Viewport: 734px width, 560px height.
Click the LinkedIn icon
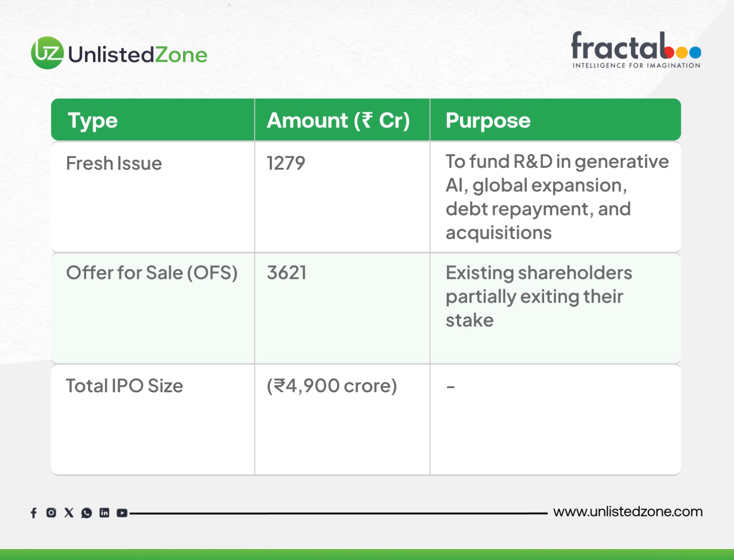(x=104, y=513)
